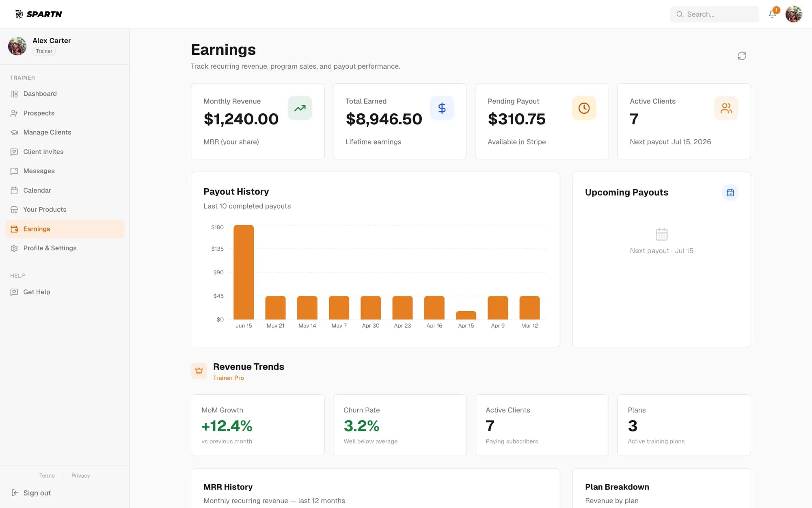Click the Dashboard icon
This screenshot has width=812, height=508.
(14, 94)
